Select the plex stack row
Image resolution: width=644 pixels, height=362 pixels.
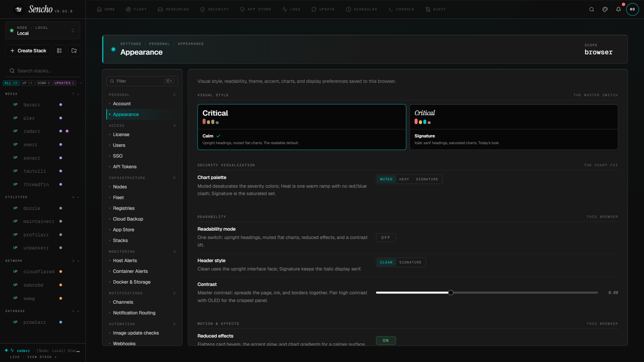click(x=43, y=118)
